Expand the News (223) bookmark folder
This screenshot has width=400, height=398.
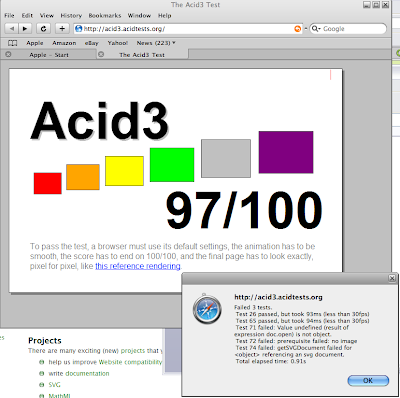[x=156, y=43]
